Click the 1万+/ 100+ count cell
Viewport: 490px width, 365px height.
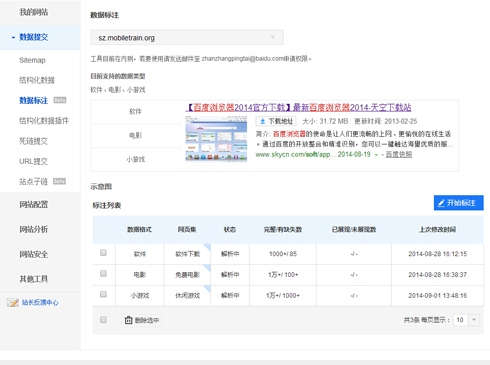coord(283,275)
